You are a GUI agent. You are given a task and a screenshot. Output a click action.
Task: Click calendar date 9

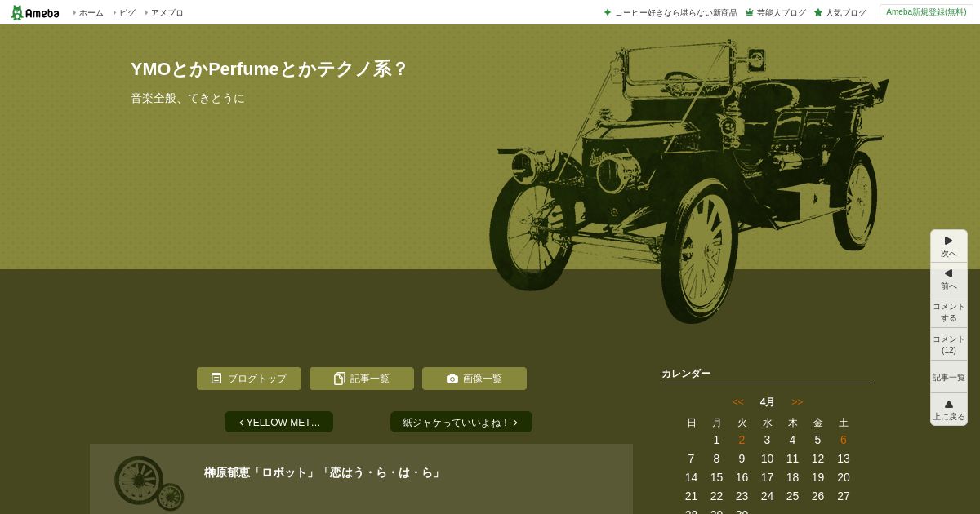pyautogui.click(x=742, y=459)
